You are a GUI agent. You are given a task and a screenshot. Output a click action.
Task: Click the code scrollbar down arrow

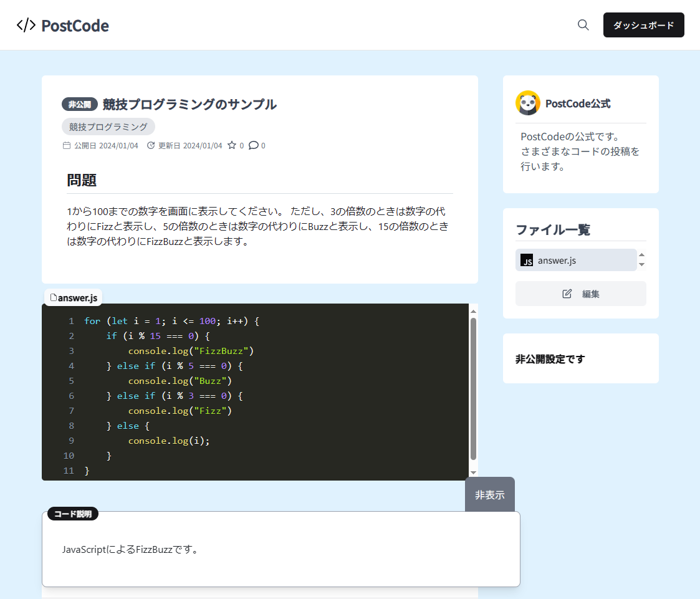(x=473, y=472)
